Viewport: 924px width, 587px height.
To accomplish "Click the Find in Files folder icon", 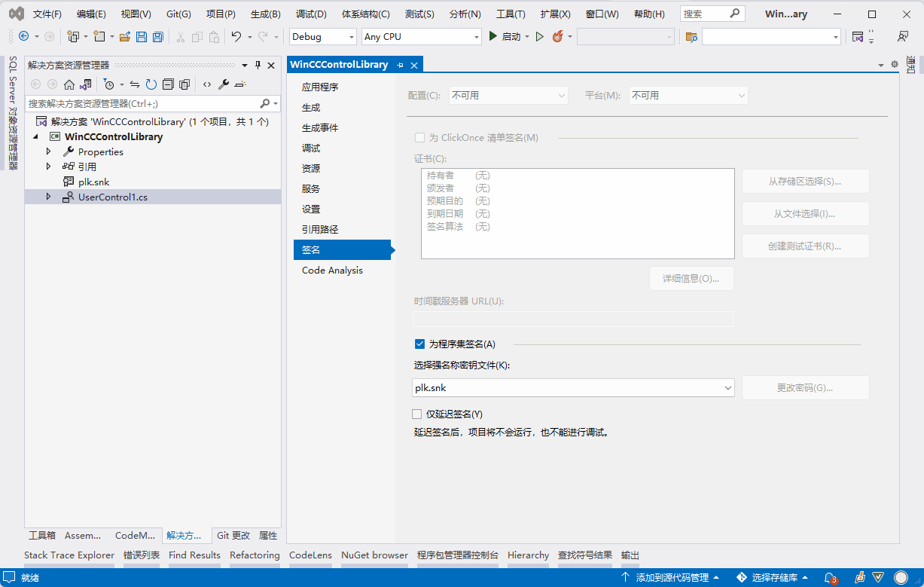I will tap(691, 36).
